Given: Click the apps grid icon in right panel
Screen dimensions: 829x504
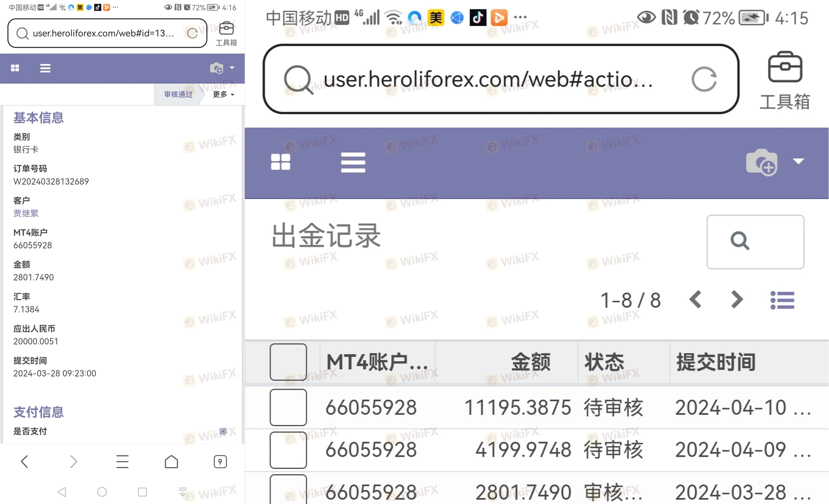Looking at the screenshot, I should (x=280, y=162).
